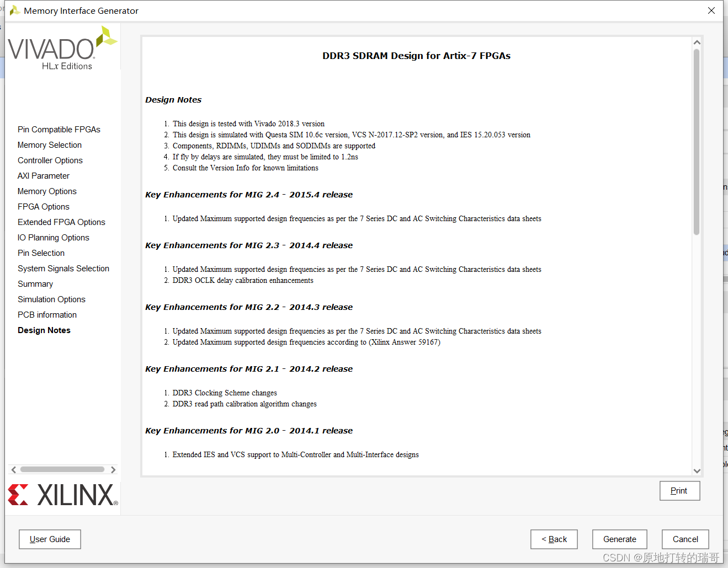Click the 'Xilinx Answer 59167' line
The image size is (728, 568).
[x=306, y=342]
